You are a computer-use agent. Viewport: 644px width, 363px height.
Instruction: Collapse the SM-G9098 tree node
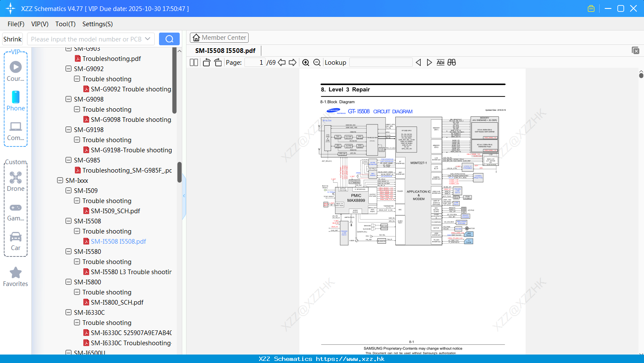(69, 99)
